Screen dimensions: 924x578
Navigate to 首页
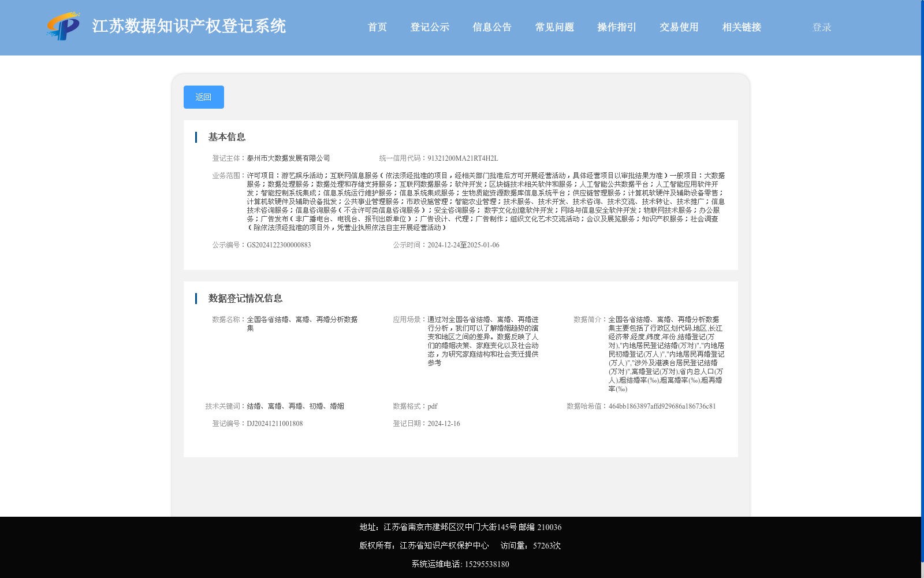point(377,27)
